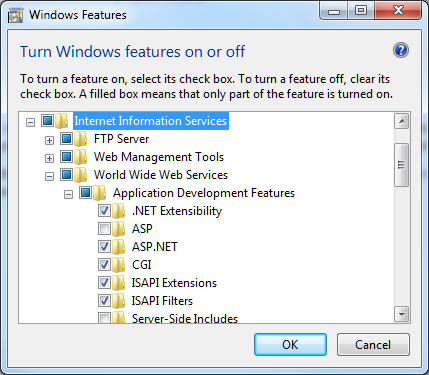This screenshot has height=375, width=429.
Task: Click the ISAPI Extensions folder icon
Action: tap(119, 283)
